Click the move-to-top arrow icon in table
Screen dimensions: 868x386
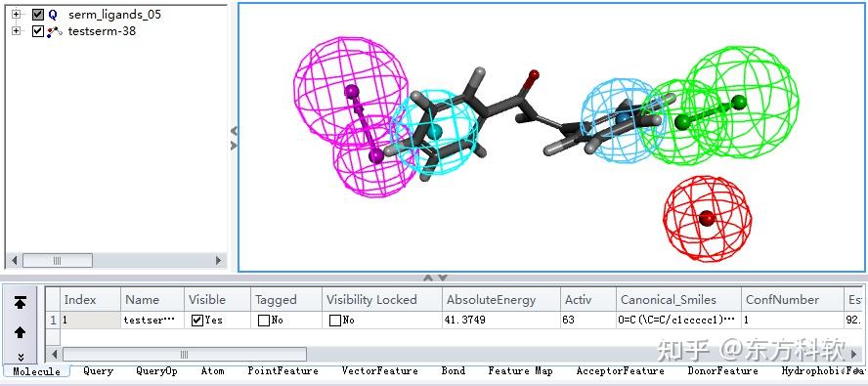point(20,302)
